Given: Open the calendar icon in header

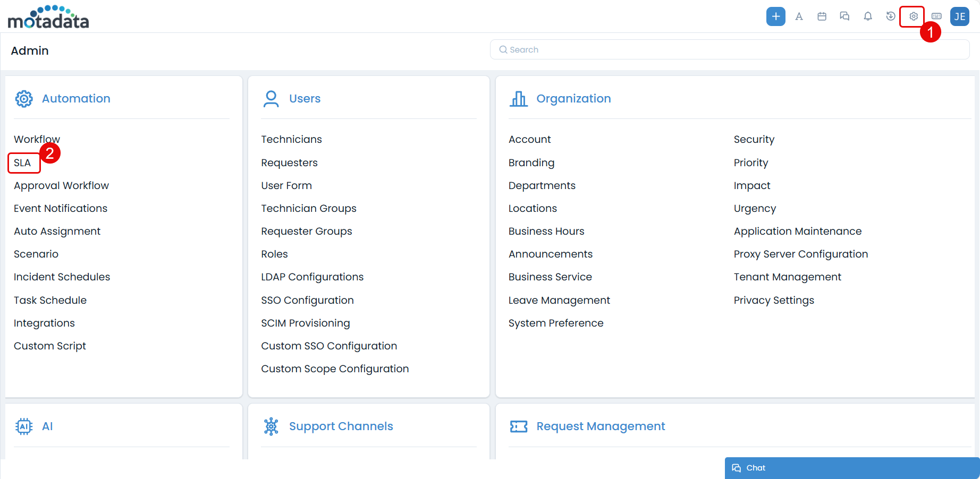Looking at the screenshot, I should (822, 16).
